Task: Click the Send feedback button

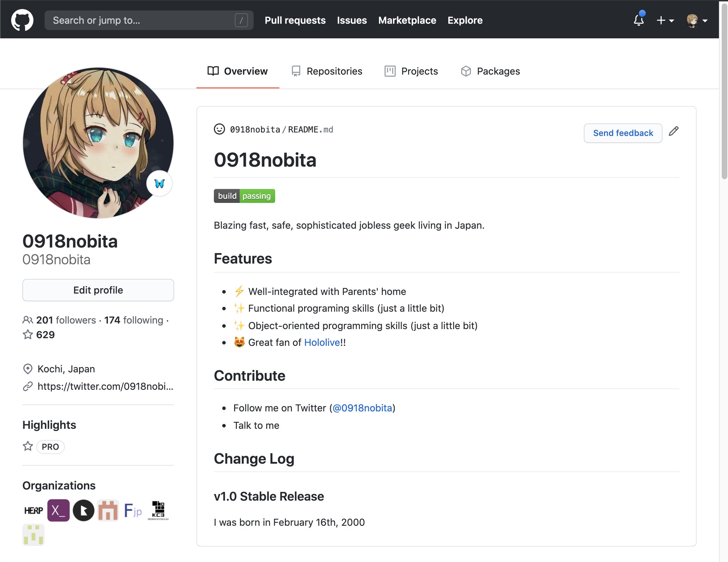Action: pos(623,133)
